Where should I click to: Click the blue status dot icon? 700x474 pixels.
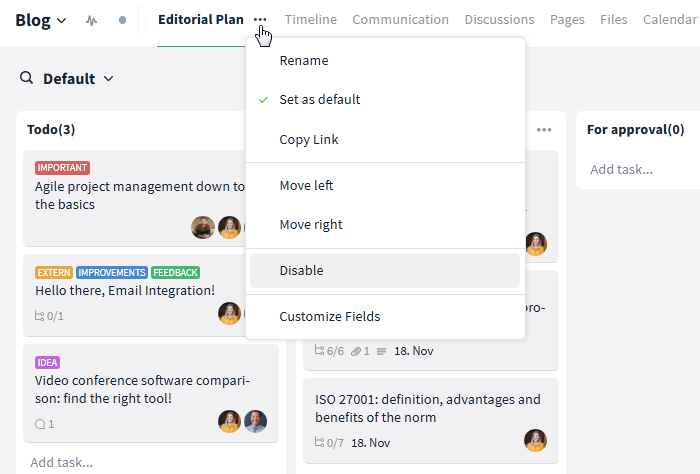click(x=122, y=20)
